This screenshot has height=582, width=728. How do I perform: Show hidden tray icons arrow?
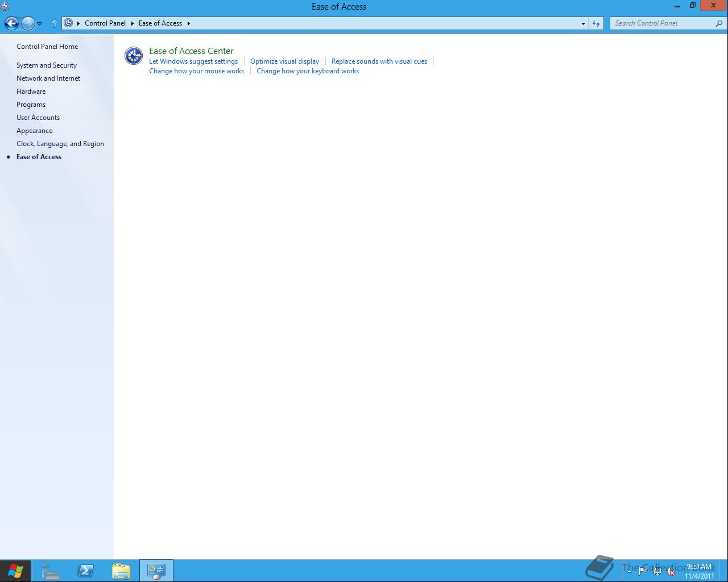629,571
